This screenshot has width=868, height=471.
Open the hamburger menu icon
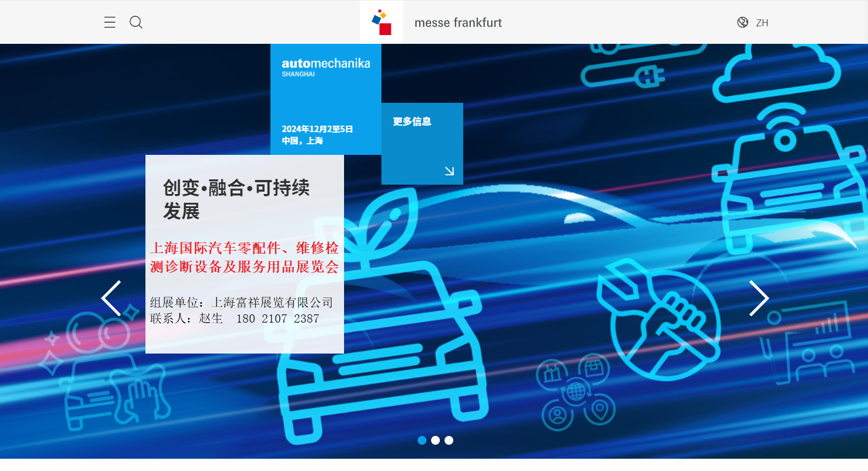(x=110, y=23)
